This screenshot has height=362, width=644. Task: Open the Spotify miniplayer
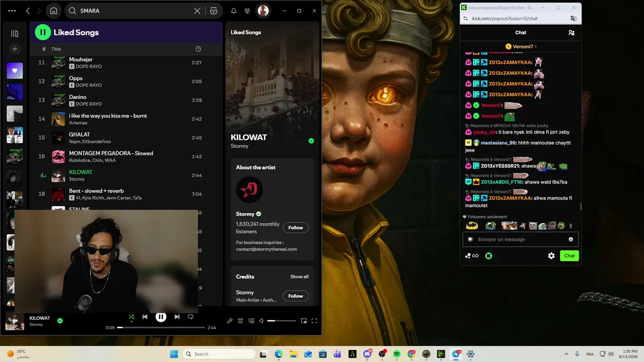point(304,321)
